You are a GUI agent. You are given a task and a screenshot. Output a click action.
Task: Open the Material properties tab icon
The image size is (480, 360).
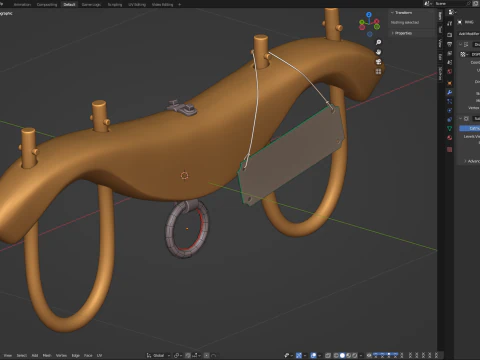450,137
